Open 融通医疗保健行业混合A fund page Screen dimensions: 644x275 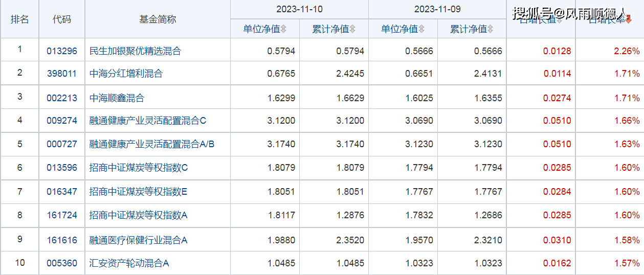tap(138, 240)
